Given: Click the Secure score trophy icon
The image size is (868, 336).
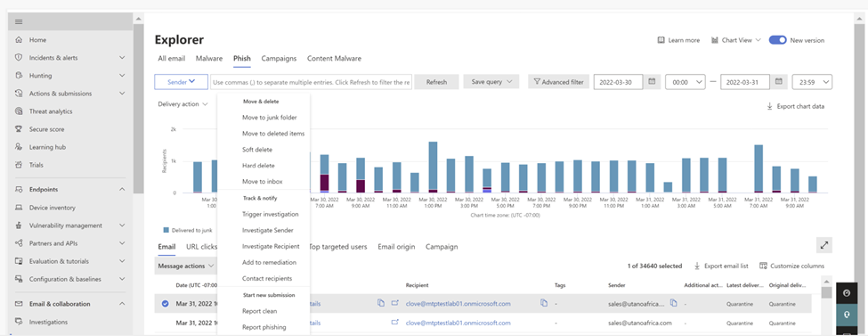Looking at the screenshot, I should tap(19, 129).
